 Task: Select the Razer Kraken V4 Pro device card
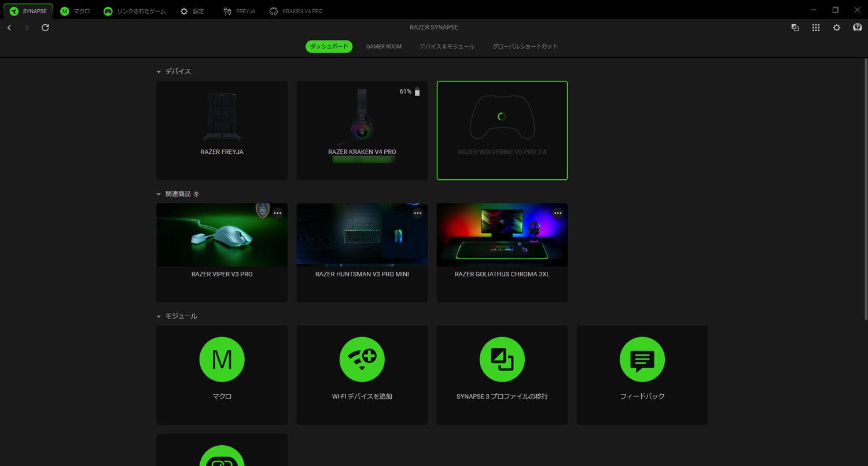click(x=362, y=130)
